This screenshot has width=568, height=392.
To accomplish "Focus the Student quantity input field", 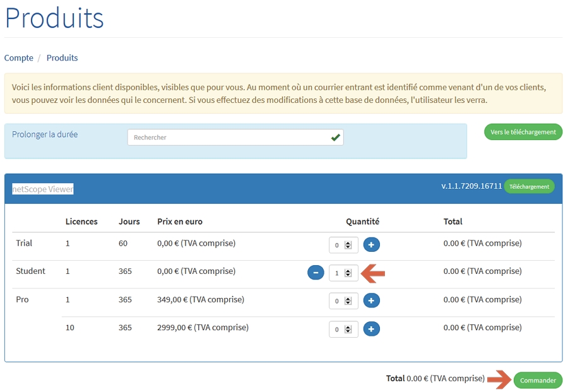I will [x=343, y=273].
